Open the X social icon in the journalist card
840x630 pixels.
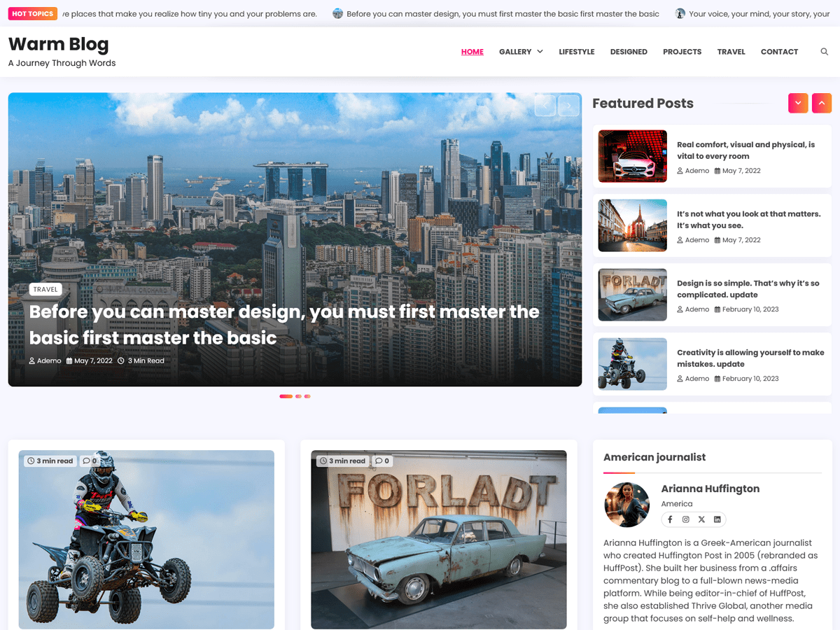pos(701,519)
